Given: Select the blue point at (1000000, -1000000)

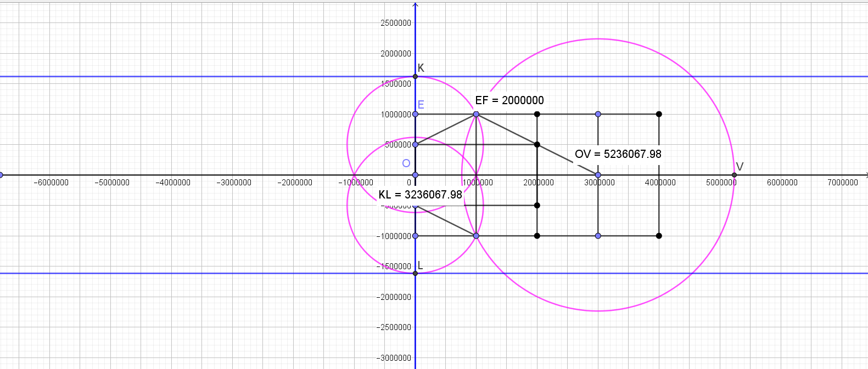Looking at the screenshot, I should (476, 236).
